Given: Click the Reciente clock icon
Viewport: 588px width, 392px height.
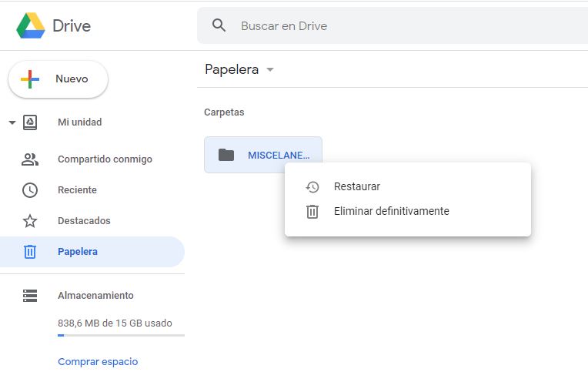Looking at the screenshot, I should coord(30,190).
